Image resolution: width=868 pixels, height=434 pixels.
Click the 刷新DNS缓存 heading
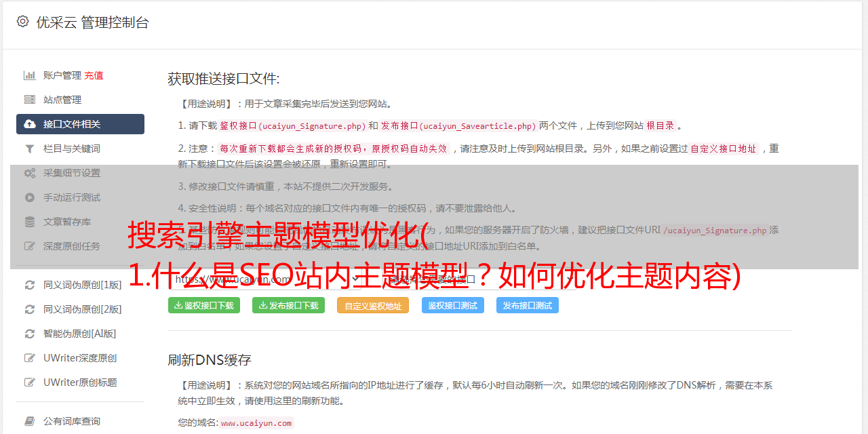210,360
